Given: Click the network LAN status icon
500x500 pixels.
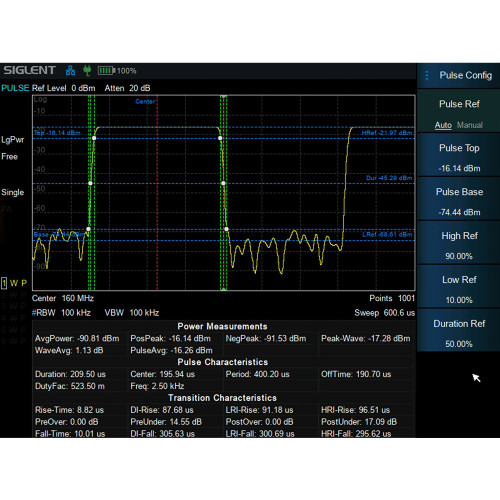Looking at the screenshot, I should [x=70, y=70].
